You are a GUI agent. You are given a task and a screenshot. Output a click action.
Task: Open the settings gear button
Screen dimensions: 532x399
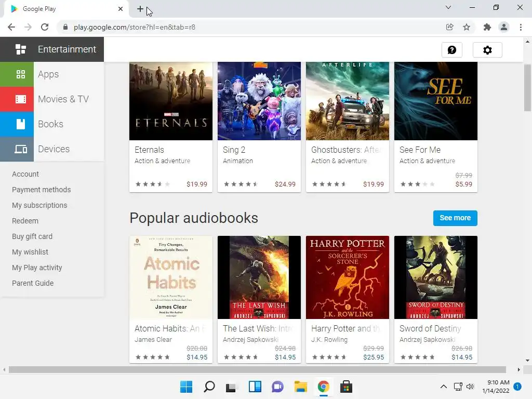(487, 50)
